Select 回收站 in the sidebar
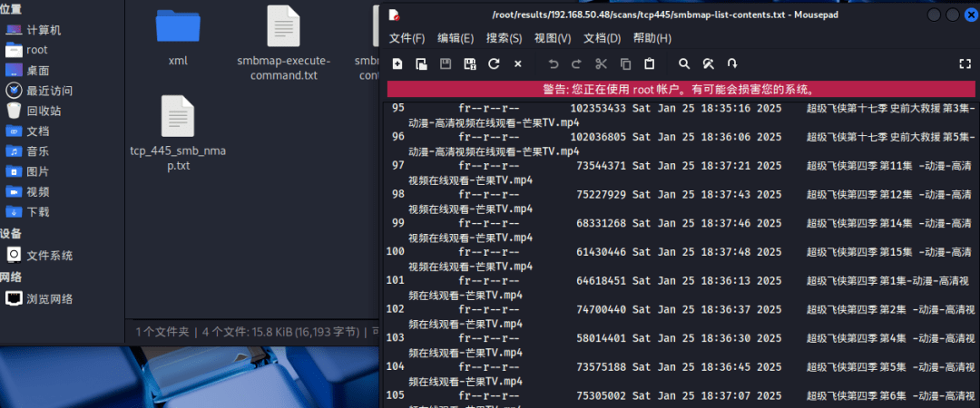 (x=43, y=111)
